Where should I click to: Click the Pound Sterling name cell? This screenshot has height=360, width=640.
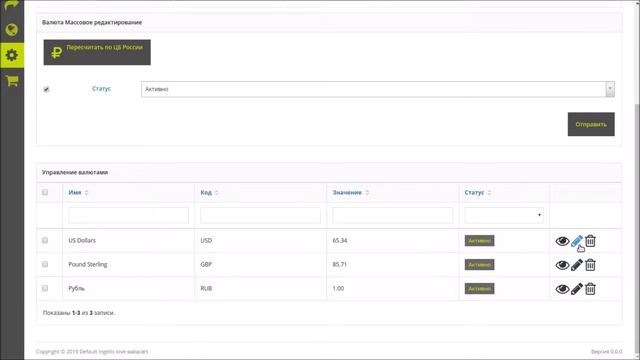(88, 264)
